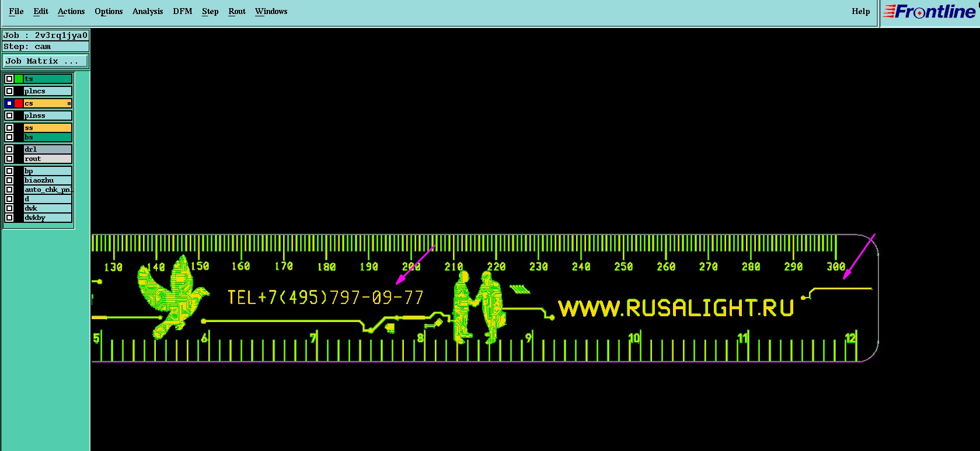The image size is (980, 451).
Task: Toggle the cs layer checkbox
Action: coord(9,103)
